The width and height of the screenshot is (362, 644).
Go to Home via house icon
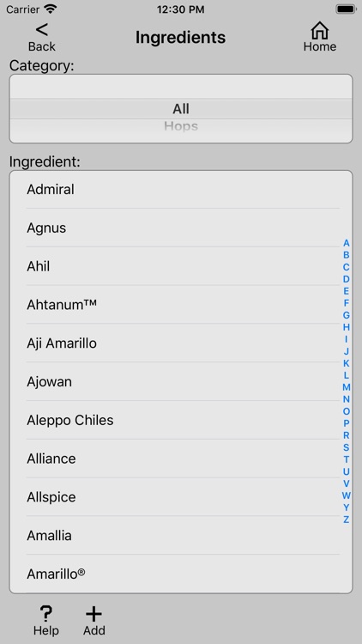pyautogui.click(x=320, y=30)
